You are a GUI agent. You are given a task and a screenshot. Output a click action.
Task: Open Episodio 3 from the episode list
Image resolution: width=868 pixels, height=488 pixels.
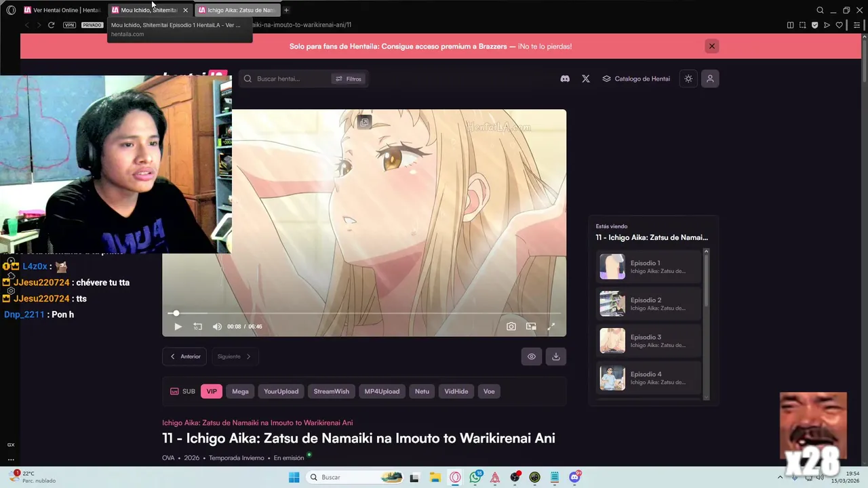649,341
